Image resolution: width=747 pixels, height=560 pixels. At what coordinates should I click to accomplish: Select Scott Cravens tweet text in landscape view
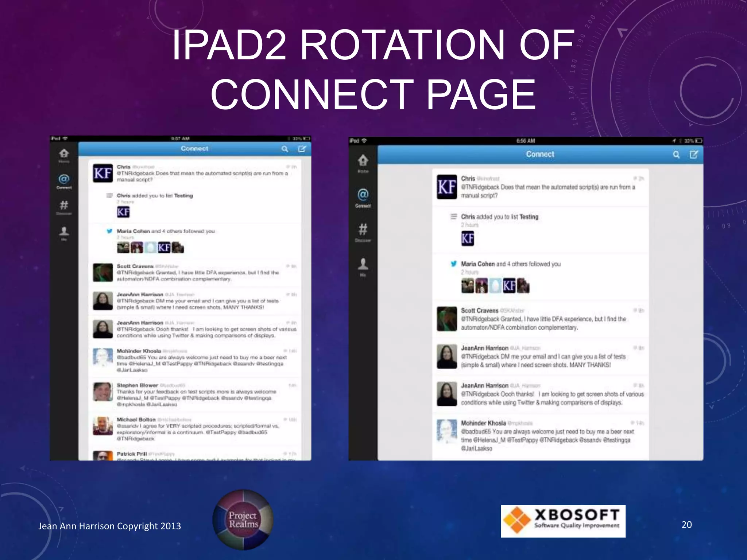point(543,323)
